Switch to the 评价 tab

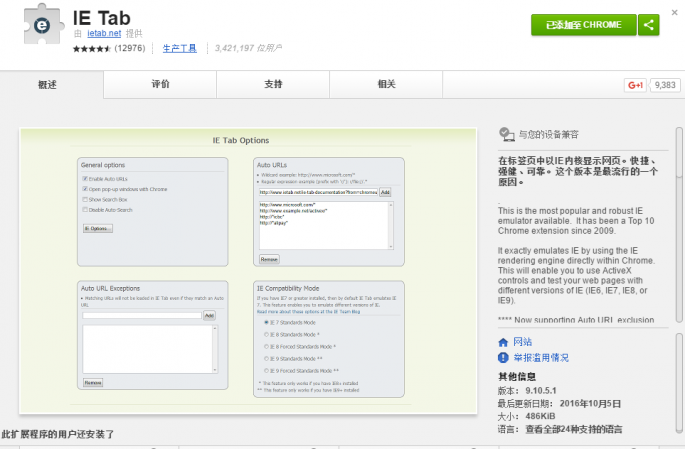[x=160, y=84]
